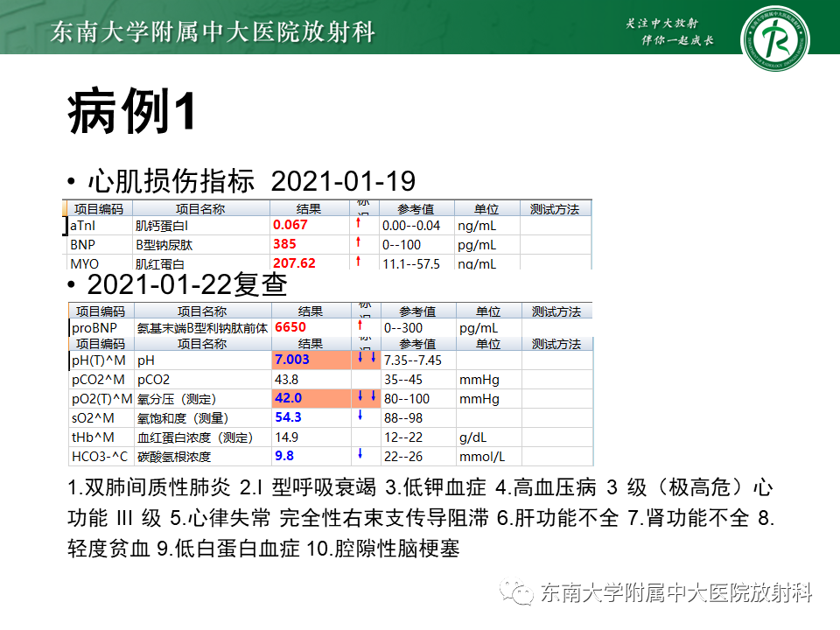Click reference range 0.00--0.04
This screenshot has width=840, height=630.
point(411,226)
